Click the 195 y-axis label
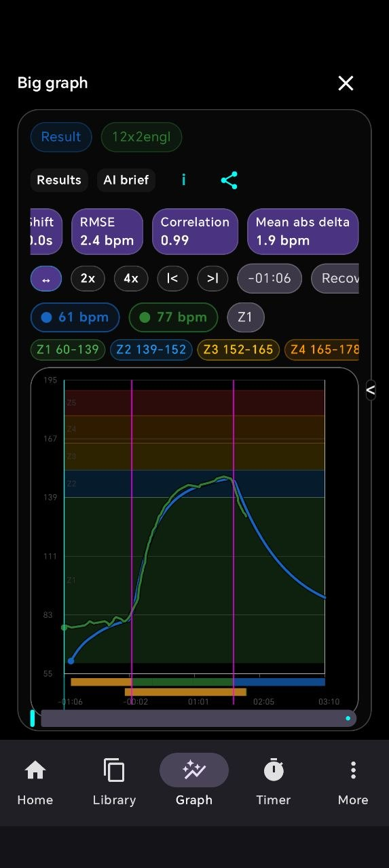Image resolution: width=389 pixels, height=868 pixels. pos(50,380)
